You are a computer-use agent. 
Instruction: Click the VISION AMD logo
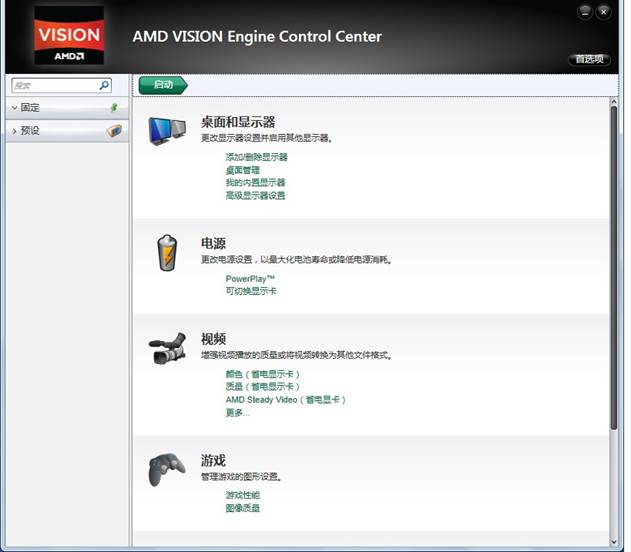point(69,35)
